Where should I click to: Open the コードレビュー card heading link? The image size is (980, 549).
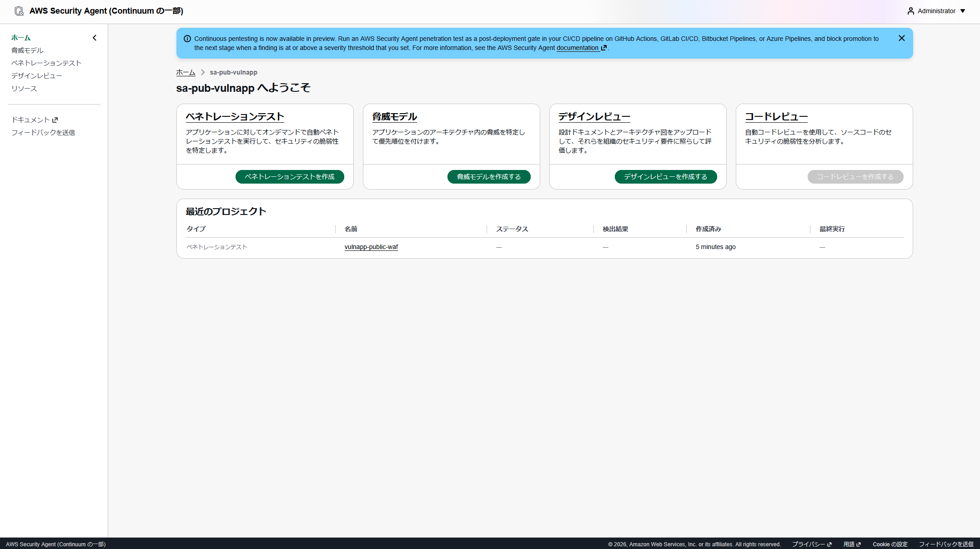click(x=776, y=117)
